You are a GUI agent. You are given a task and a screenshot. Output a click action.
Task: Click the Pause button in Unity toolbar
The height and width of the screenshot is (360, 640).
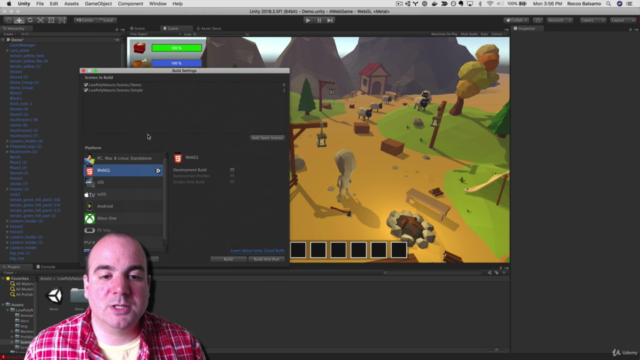tap(319, 20)
